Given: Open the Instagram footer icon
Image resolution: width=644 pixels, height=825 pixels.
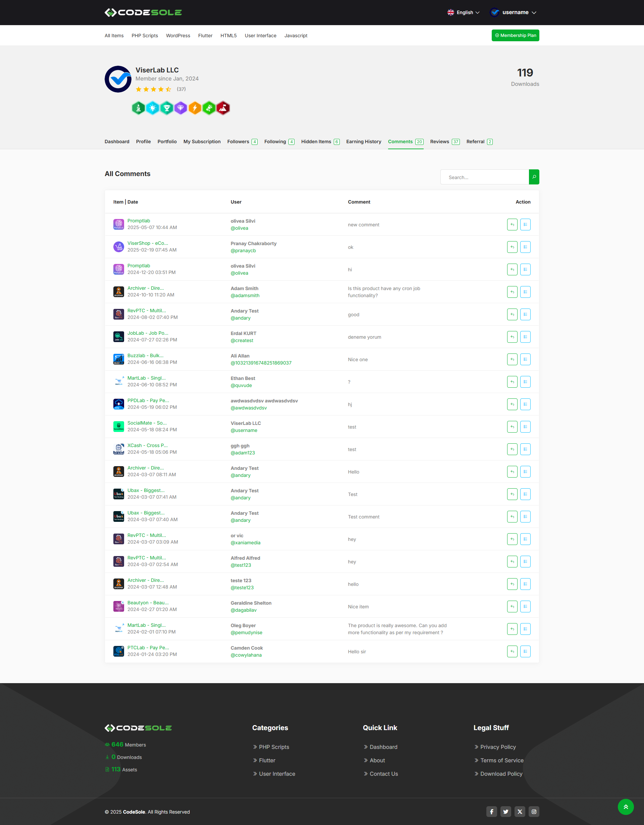Looking at the screenshot, I should [534, 811].
